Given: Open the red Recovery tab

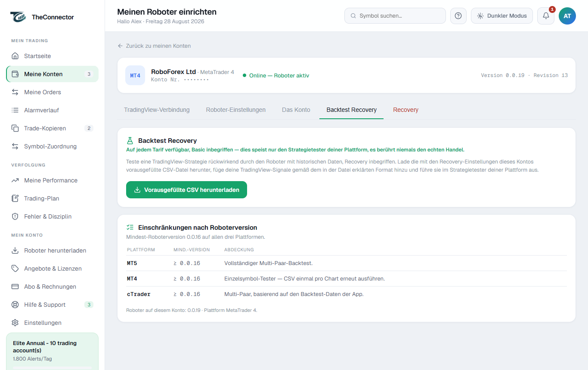Looking at the screenshot, I should [x=405, y=110].
